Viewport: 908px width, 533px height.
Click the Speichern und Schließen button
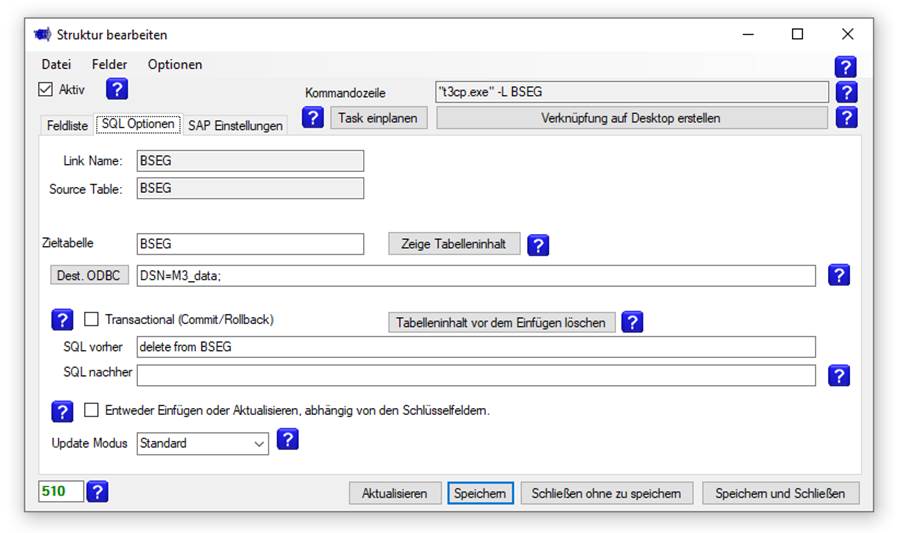click(x=780, y=493)
